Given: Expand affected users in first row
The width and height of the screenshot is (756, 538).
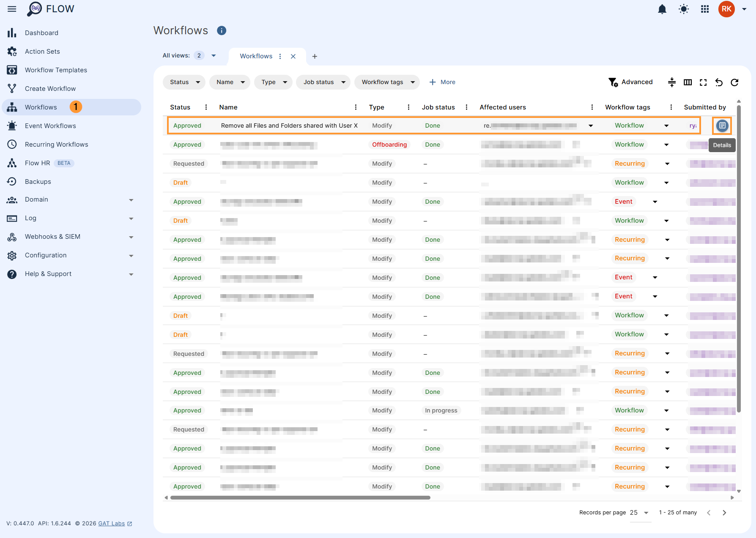Looking at the screenshot, I should [591, 126].
